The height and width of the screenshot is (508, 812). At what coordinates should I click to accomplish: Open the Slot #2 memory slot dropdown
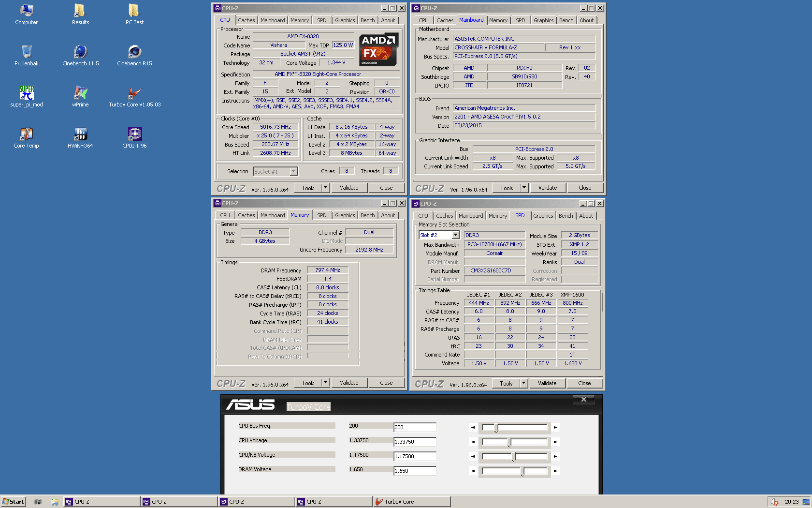click(x=455, y=235)
